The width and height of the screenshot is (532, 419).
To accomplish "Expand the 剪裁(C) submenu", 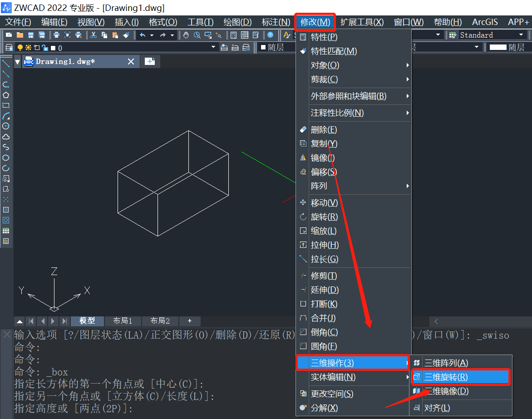I will tap(354, 79).
